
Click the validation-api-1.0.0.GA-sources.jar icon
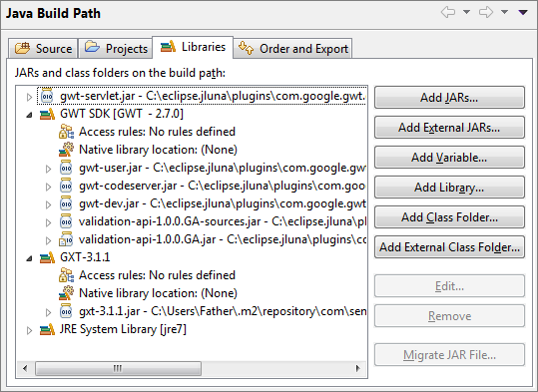66,221
